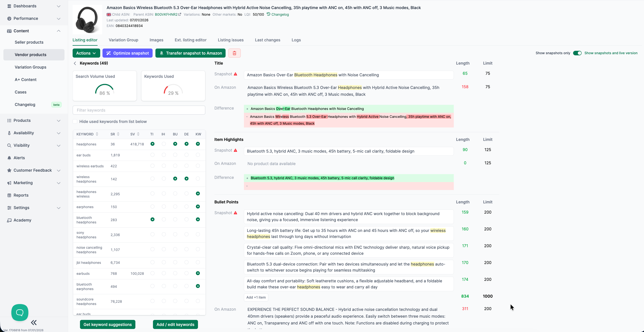This screenshot has width=644, height=332.
Task: Click the Title snapshot text field
Action: pos(349,75)
